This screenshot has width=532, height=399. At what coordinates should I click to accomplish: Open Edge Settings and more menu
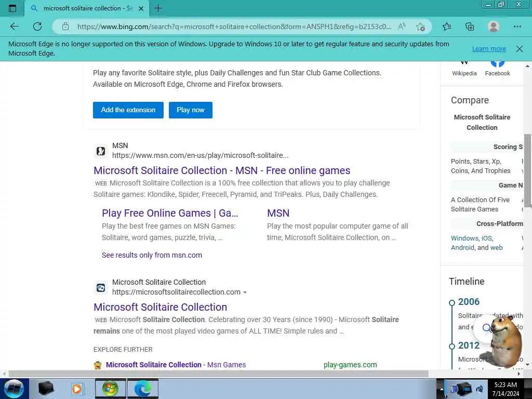[517, 26]
